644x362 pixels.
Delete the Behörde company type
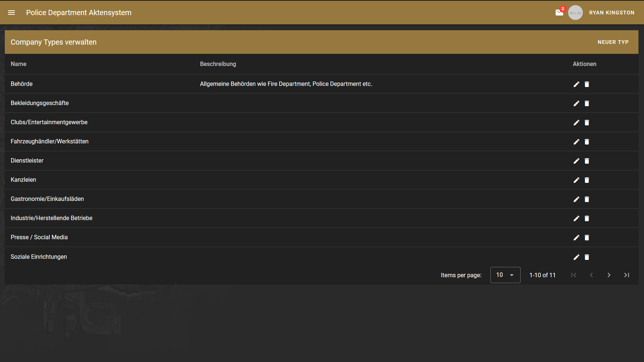click(587, 84)
